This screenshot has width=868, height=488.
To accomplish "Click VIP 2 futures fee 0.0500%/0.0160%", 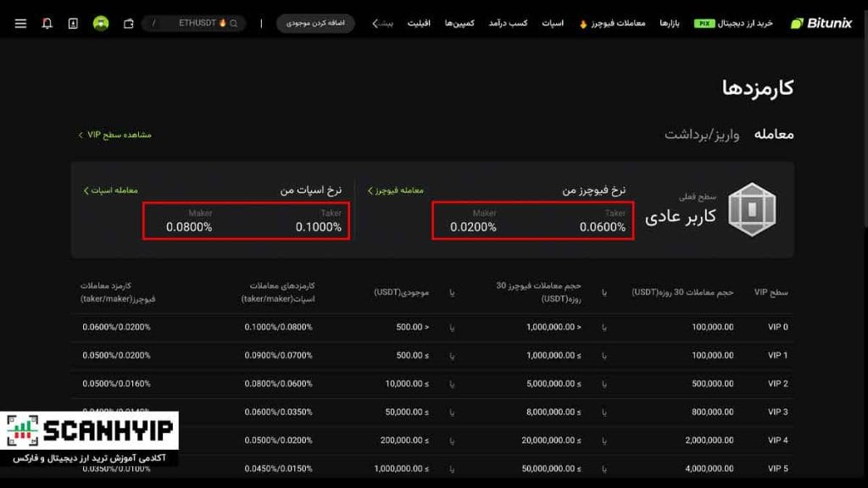I will click(116, 384).
